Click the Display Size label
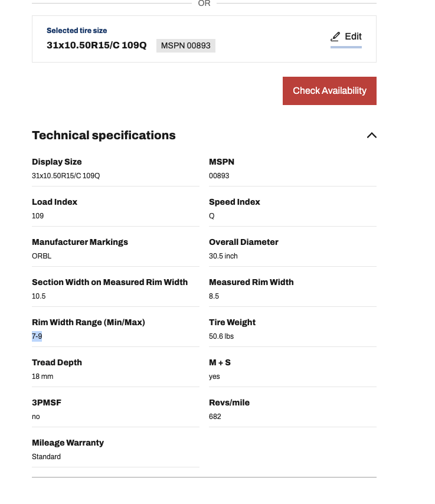The height and width of the screenshot is (504, 435). click(57, 162)
